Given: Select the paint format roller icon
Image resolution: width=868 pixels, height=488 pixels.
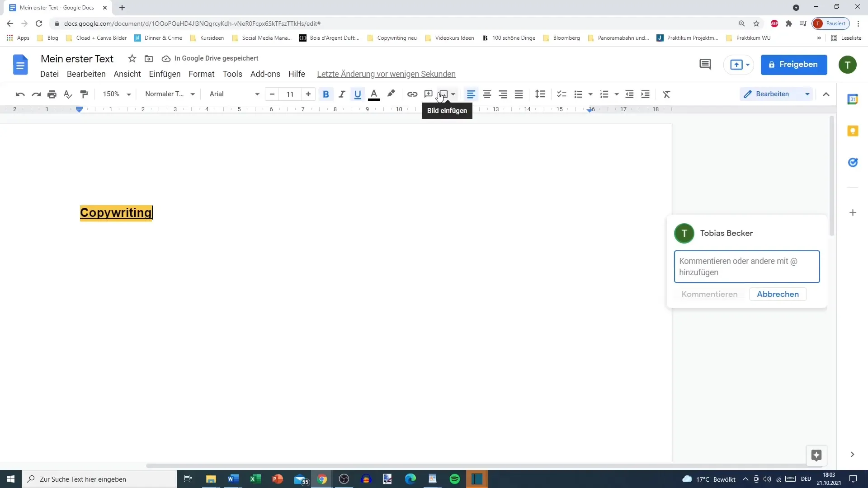Looking at the screenshot, I should tap(84, 94).
